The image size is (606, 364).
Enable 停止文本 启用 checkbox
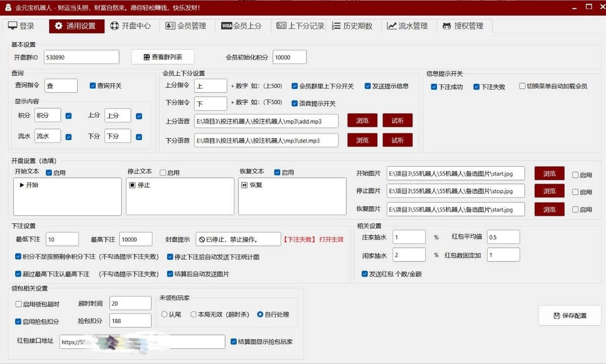click(163, 173)
